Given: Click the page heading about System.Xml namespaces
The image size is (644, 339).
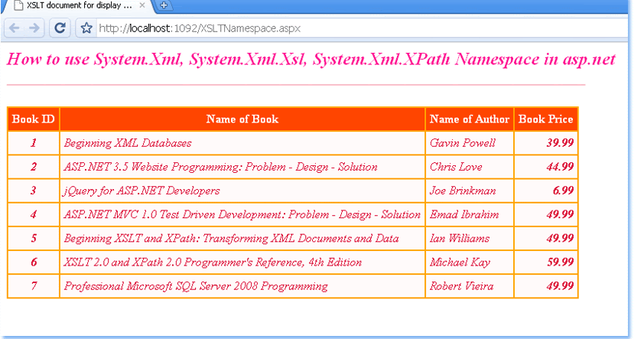Looking at the screenshot, I should (x=311, y=59).
